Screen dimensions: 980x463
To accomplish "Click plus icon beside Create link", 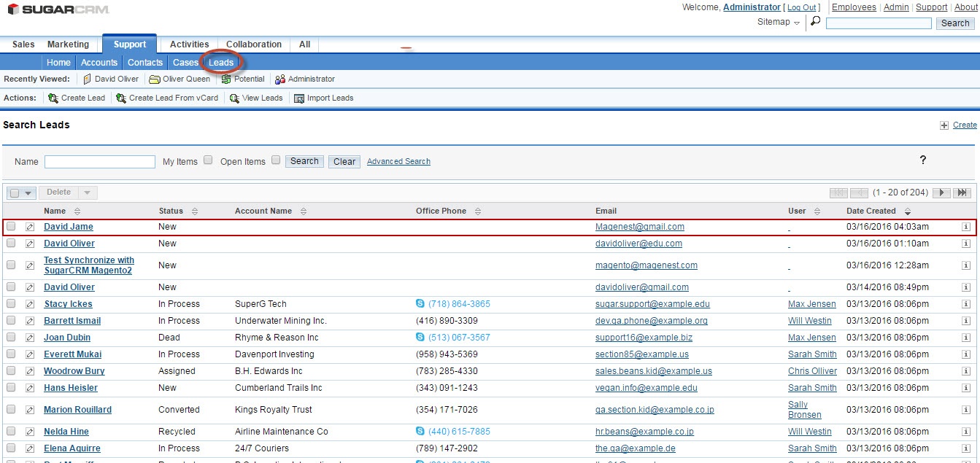I will coord(944,125).
